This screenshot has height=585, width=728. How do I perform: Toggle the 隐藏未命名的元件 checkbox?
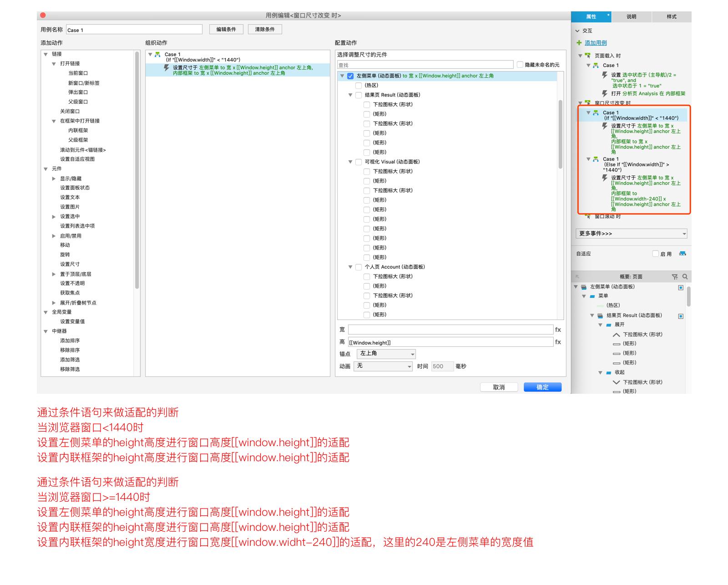pos(520,65)
